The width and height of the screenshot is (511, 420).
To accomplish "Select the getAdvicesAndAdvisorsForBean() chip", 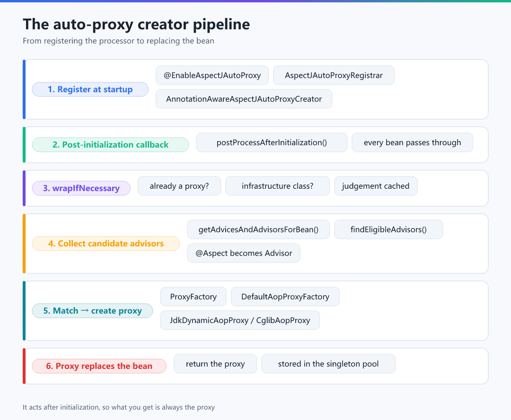I will (258, 229).
